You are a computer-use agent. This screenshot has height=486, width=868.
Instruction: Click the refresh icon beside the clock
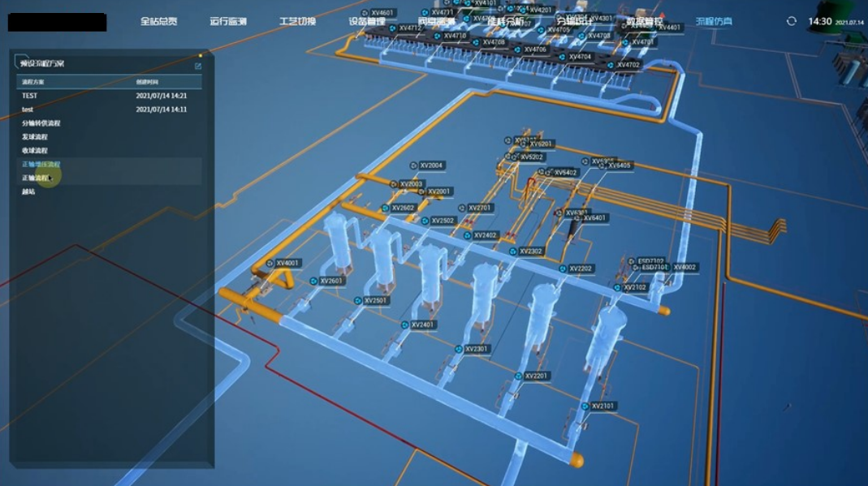791,22
